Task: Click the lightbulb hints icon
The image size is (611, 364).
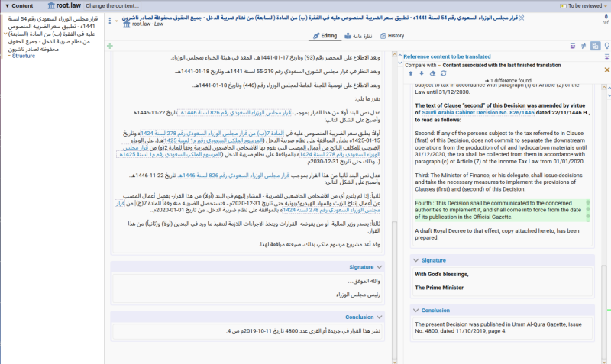Action: [606, 46]
